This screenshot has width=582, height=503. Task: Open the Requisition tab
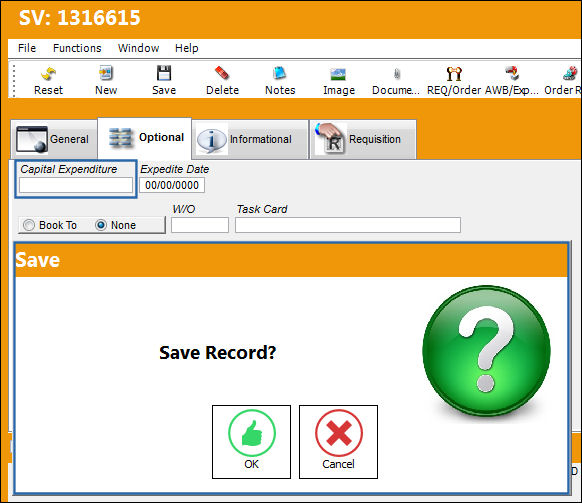[363, 139]
